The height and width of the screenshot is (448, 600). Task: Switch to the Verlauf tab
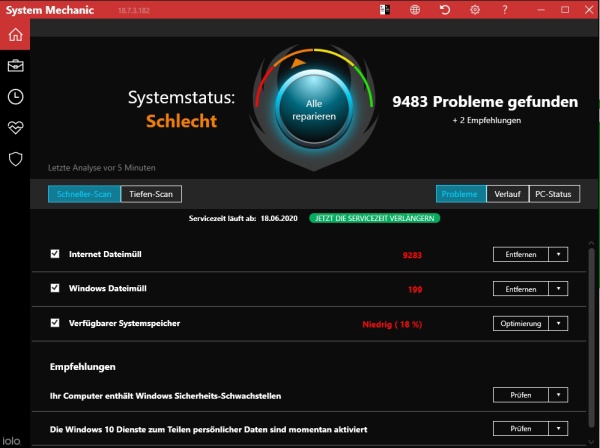click(507, 194)
